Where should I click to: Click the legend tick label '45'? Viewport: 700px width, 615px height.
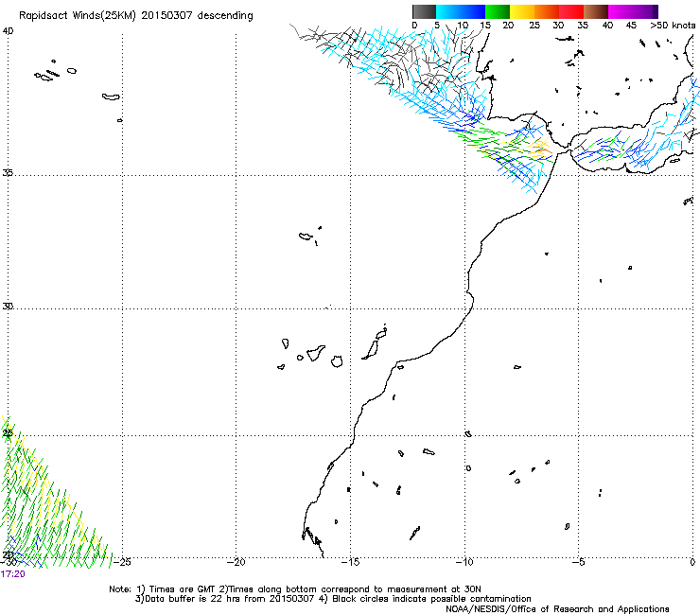coord(631,25)
